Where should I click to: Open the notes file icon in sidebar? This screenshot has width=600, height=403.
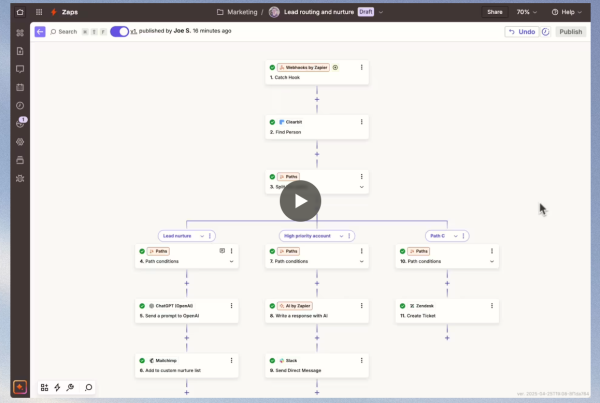20,51
